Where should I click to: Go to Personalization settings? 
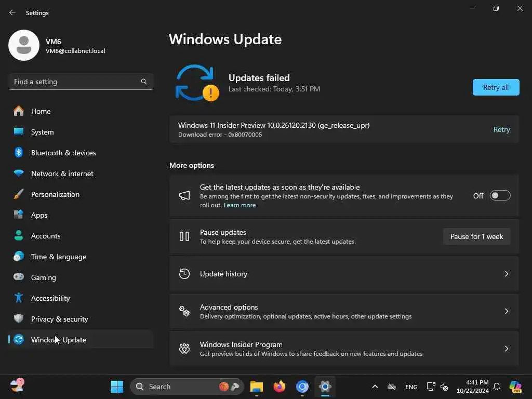click(81, 194)
